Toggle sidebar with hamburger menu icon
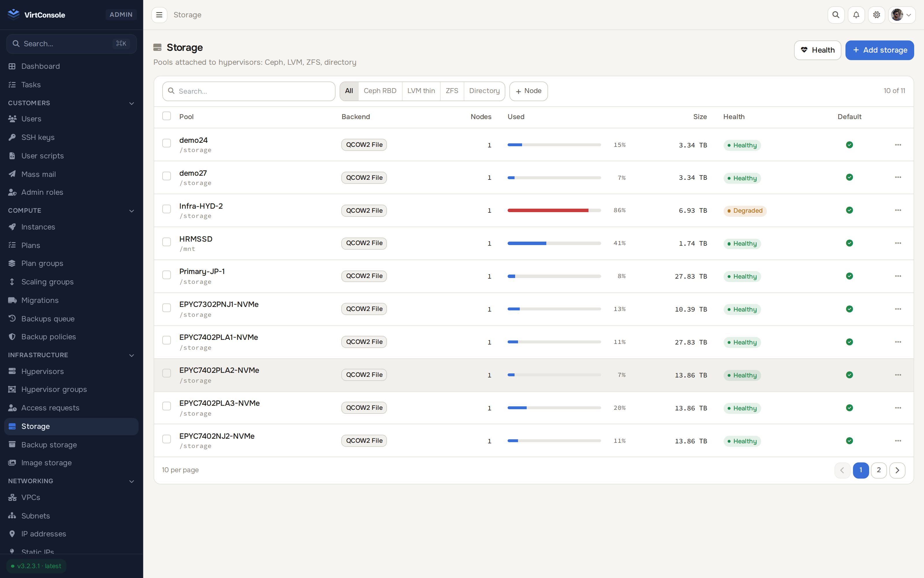Image resolution: width=924 pixels, height=578 pixels. (159, 15)
